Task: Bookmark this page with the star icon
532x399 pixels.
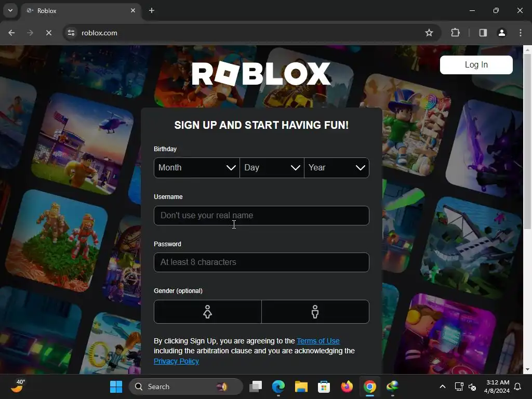Action: tap(429, 33)
